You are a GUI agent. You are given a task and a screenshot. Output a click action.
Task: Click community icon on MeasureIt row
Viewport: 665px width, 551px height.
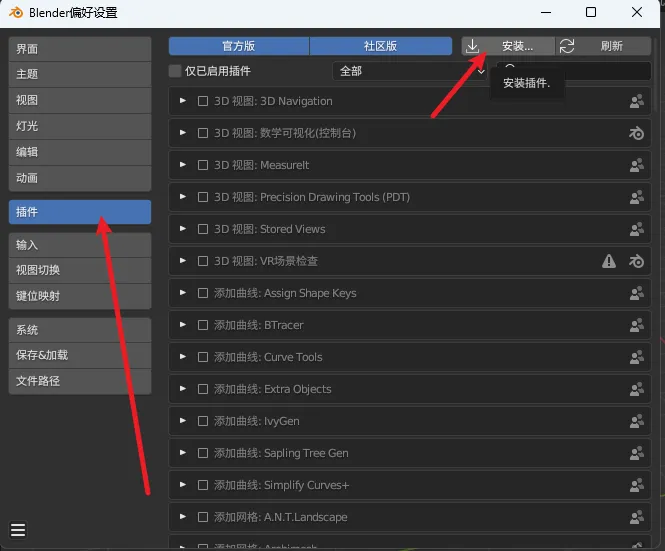[637, 165]
